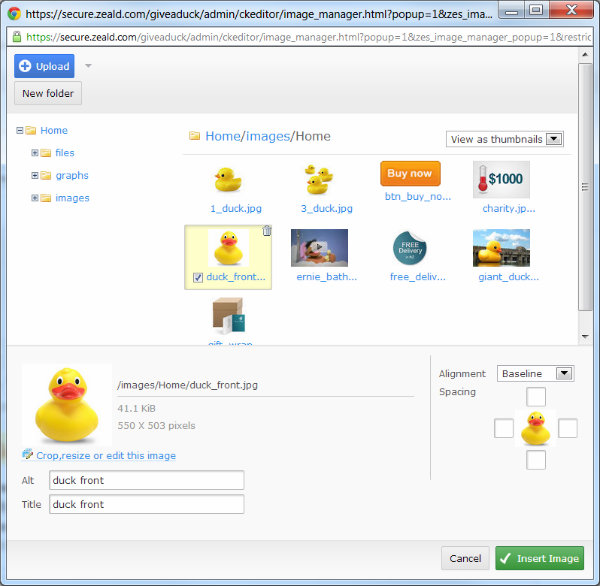The height and width of the screenshot is (586, 600).
Task: Select the 1_duck.jpg thumbnail
Action: pos(228,180)
